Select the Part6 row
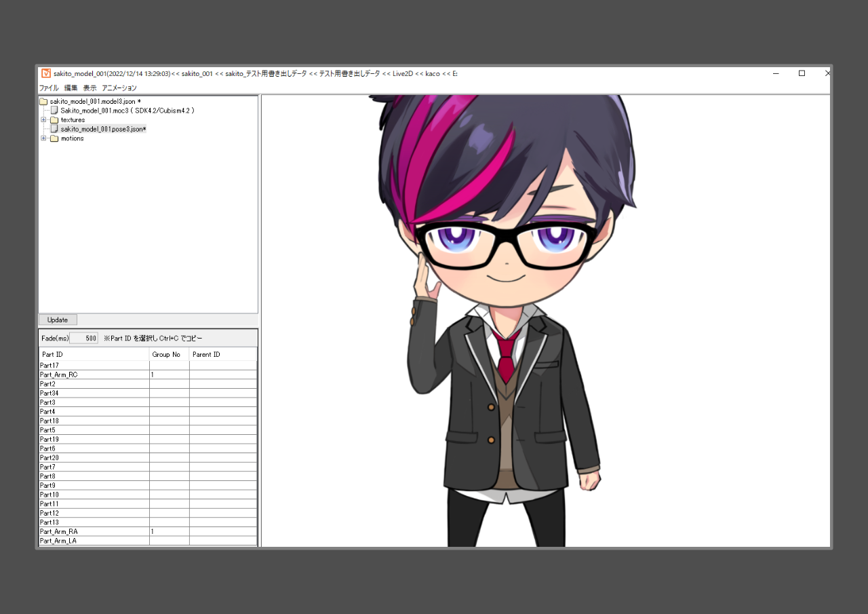 click(x=148, y=448)
